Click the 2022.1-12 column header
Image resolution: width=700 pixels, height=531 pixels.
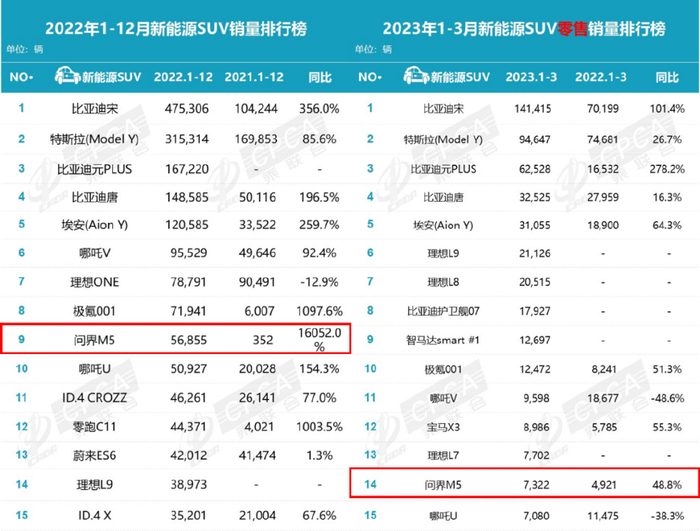pos(183,77)
